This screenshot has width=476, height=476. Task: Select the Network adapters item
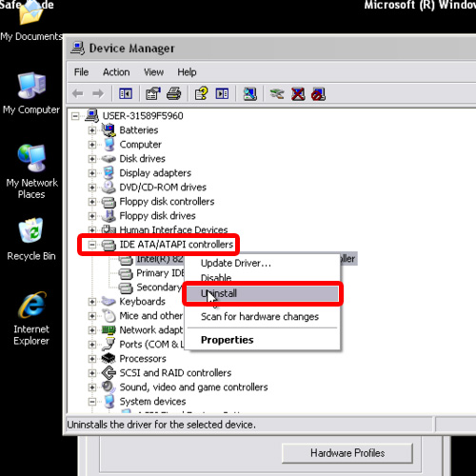(151, 330)
